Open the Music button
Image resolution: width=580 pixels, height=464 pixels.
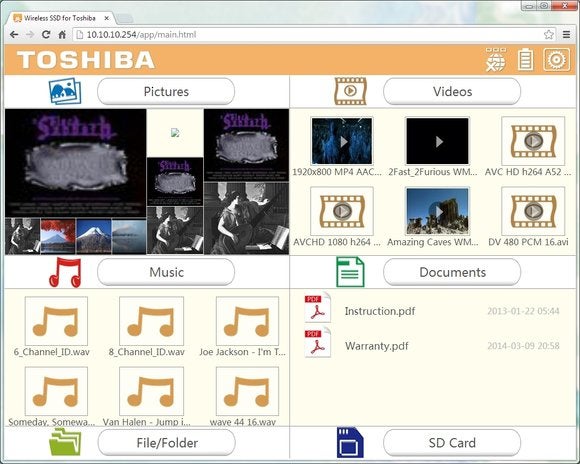click(166, 272)
